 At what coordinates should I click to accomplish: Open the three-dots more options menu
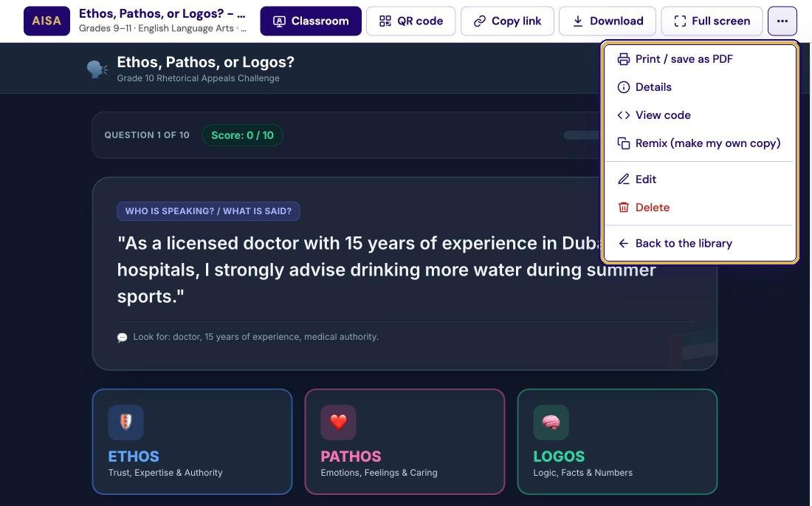[x=782, y=21]
